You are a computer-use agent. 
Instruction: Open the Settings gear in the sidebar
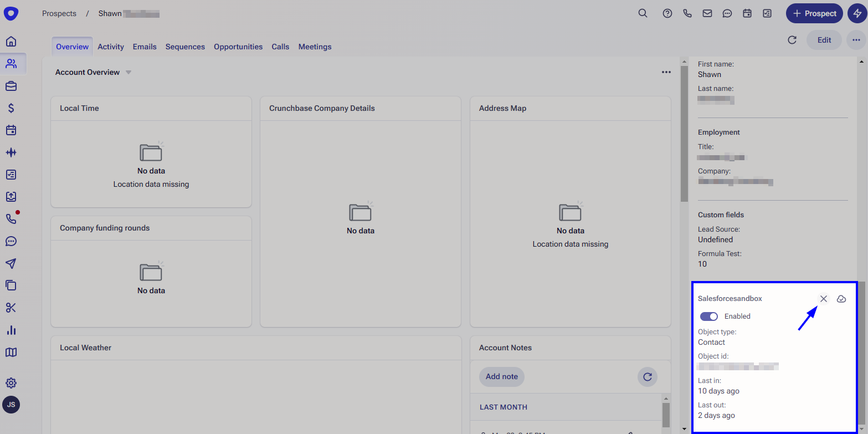11,382
